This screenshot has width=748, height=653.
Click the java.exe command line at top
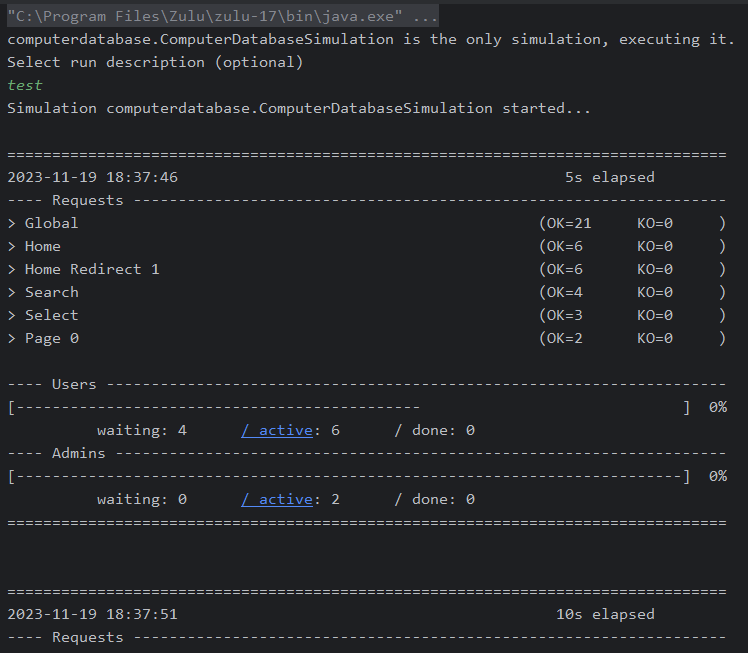pyautogui.click(x=223, y=16)
